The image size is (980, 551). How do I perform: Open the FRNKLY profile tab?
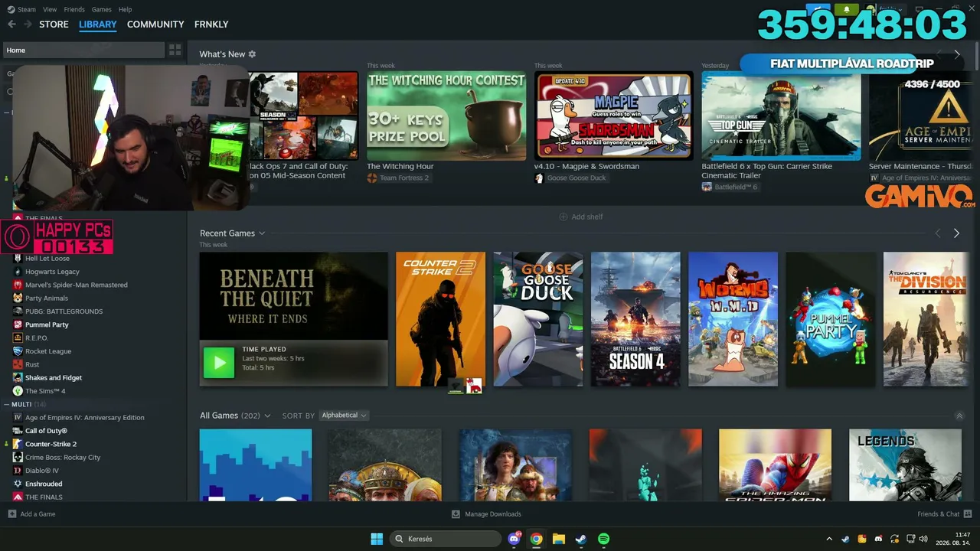point(211,24)
